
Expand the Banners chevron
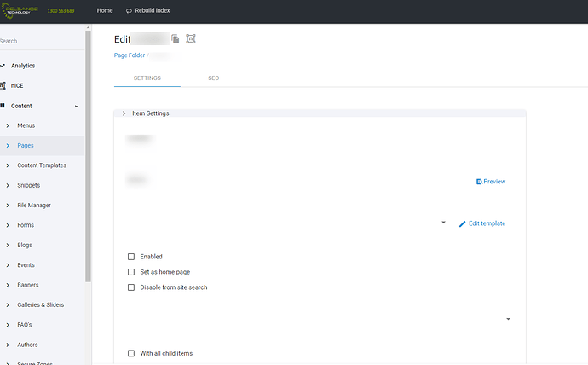[x=8, y=285]
